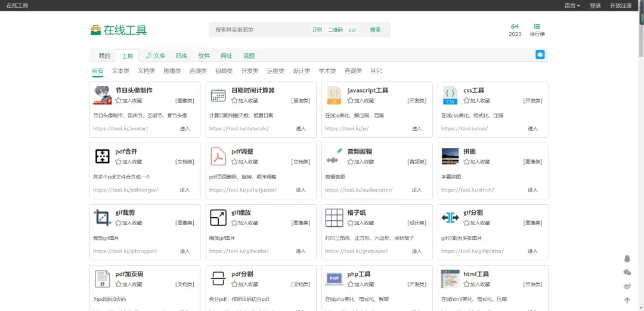Toggle 加入收藏 star for pdf调整
Image resolution: width=644 pixels, height=311 pixels.
point(235,162)
